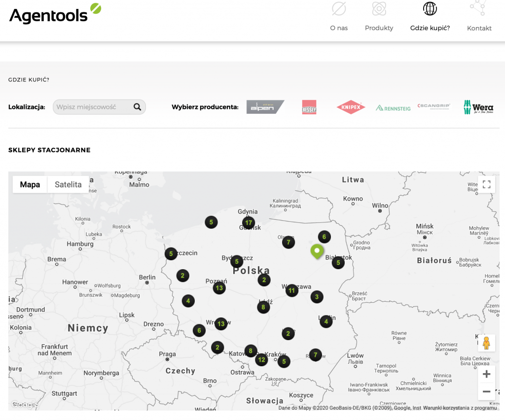Open the O nas menu item
Screen dimensions: 505x420
click(339, 17)
